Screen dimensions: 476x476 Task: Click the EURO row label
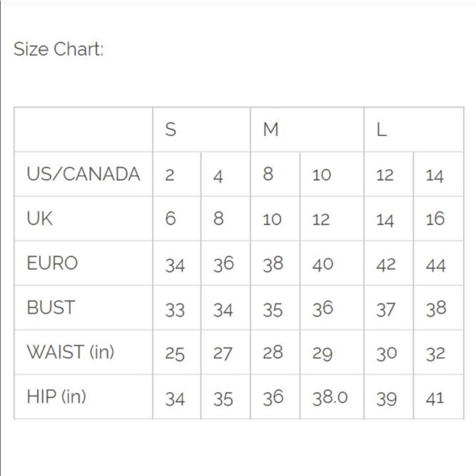[x=52, y=263]
